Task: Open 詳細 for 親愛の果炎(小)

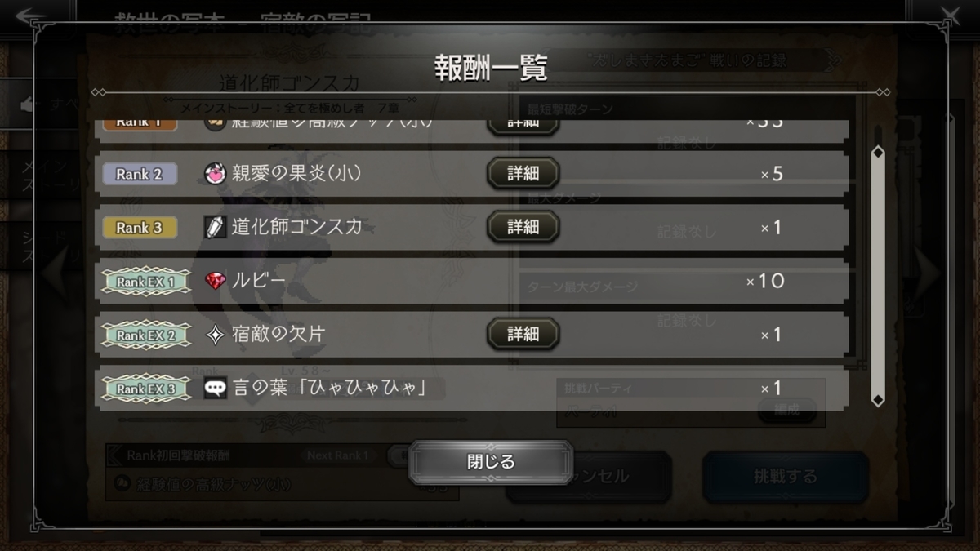Action: coord(523,174)
